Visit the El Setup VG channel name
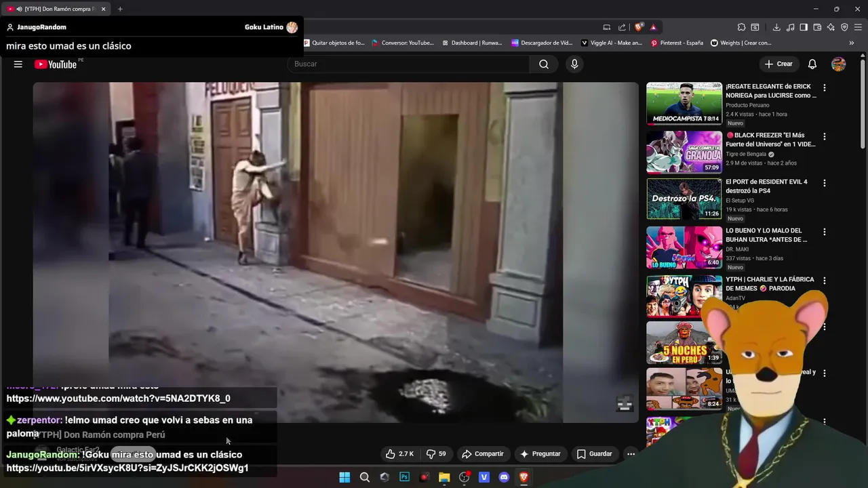This screenshot has height=488, width=868. [740, 201]
